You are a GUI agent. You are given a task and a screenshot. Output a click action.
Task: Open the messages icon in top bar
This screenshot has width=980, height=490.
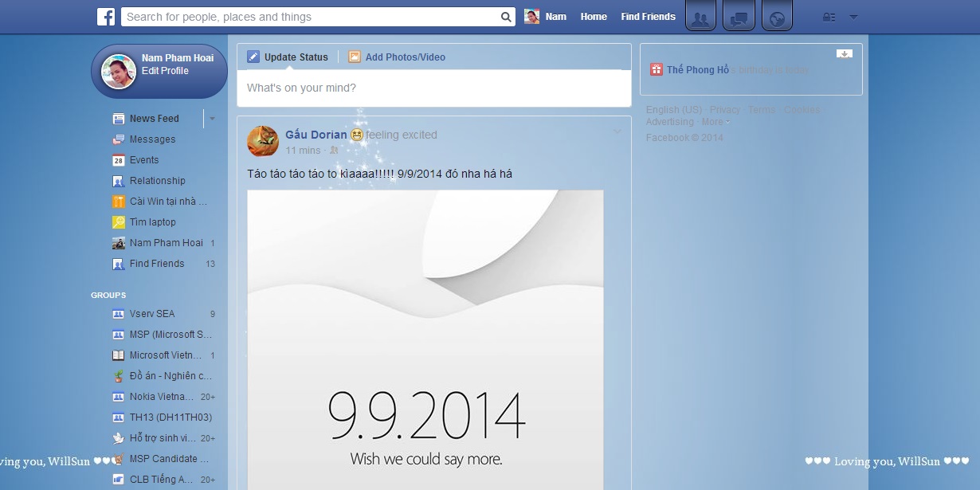click(x=739, y=17)
